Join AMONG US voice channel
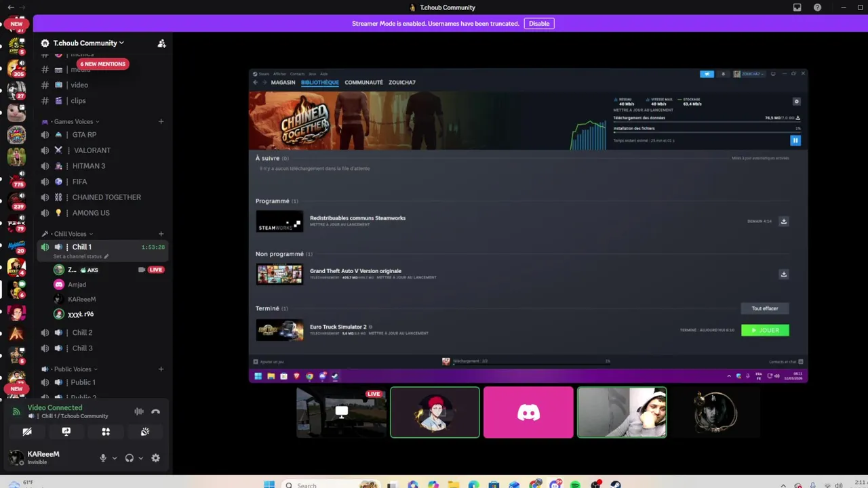 pyautogui.click(x=103, y=212)
